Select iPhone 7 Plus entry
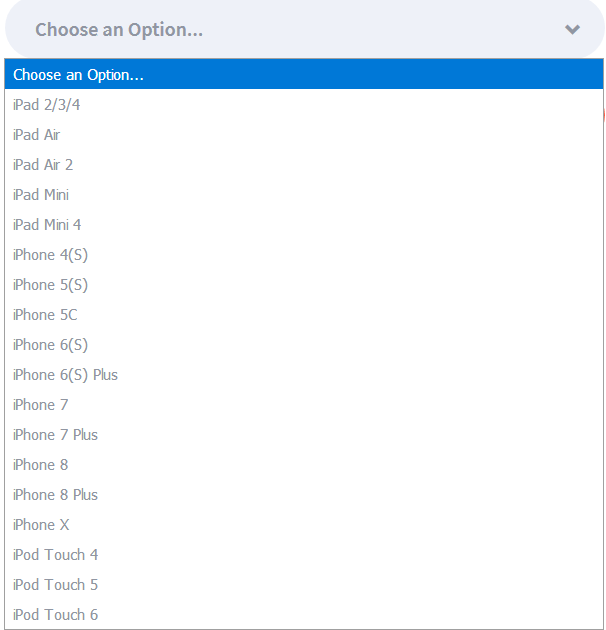The width and height of the screenshot is (606, 630). point(55,435)
